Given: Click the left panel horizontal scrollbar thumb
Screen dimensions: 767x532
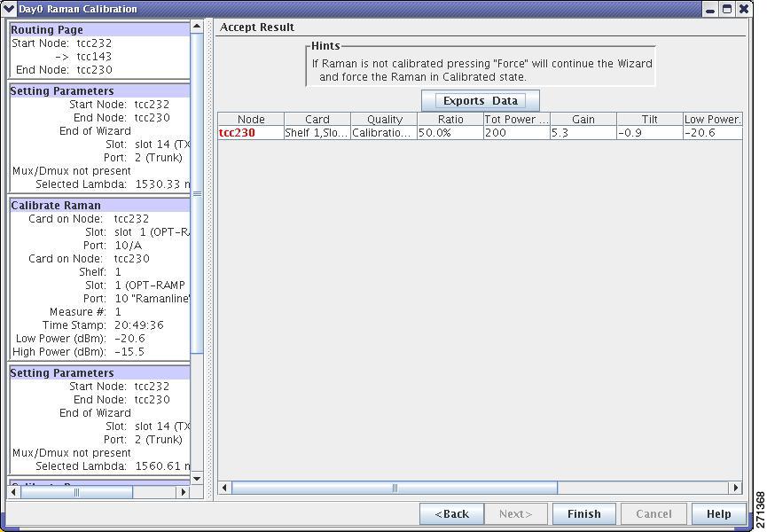Looking at the screenshot, I should [x=76, y=492].
